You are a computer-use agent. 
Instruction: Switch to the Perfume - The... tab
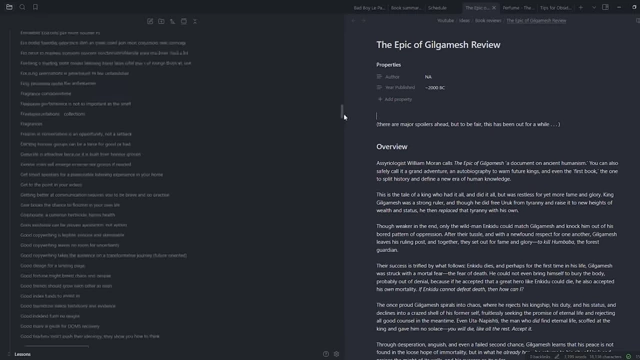(x=518, y=8)
